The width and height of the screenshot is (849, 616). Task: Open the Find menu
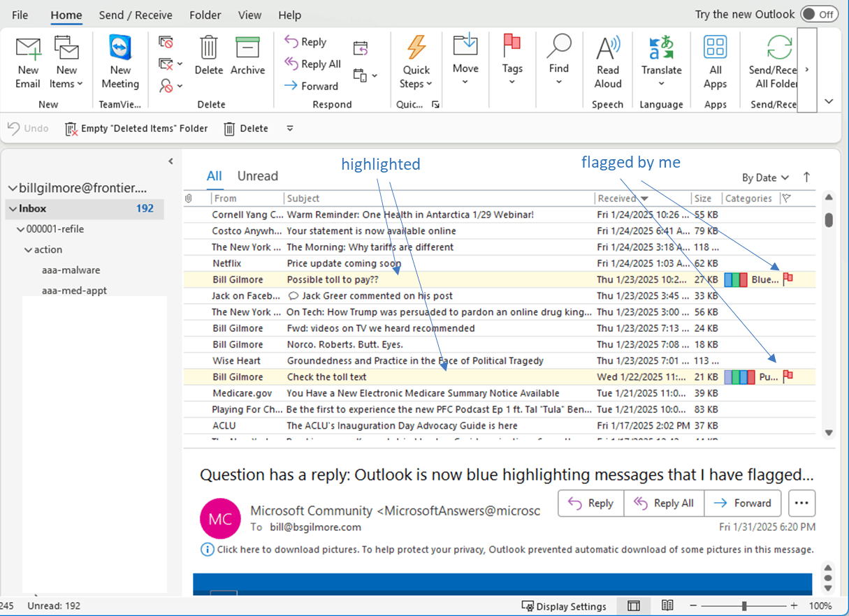click(558, 59)
